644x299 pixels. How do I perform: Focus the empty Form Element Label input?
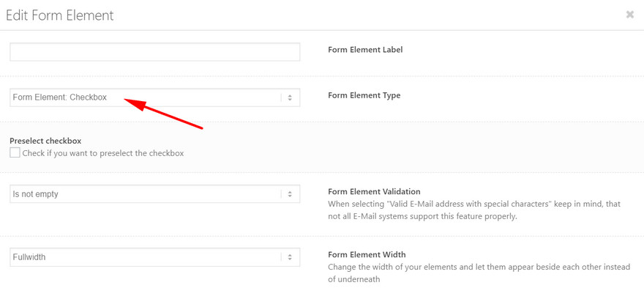click(x=155, y=52)
